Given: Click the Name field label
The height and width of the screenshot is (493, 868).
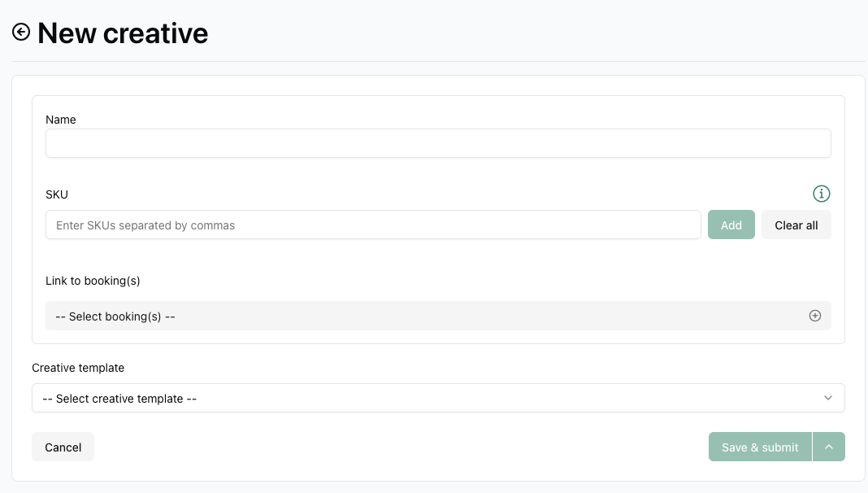Looking at the screenshot, I should click(x=61, y=120).
